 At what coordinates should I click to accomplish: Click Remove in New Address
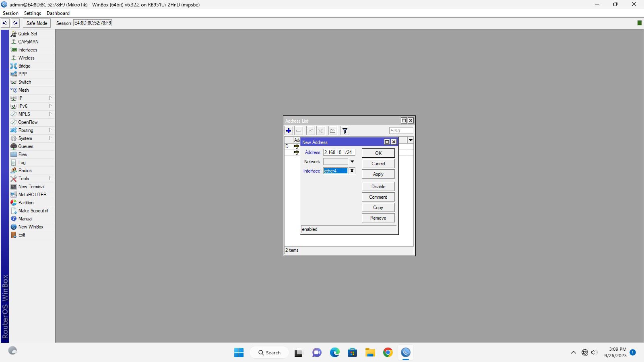click(378, 218)
